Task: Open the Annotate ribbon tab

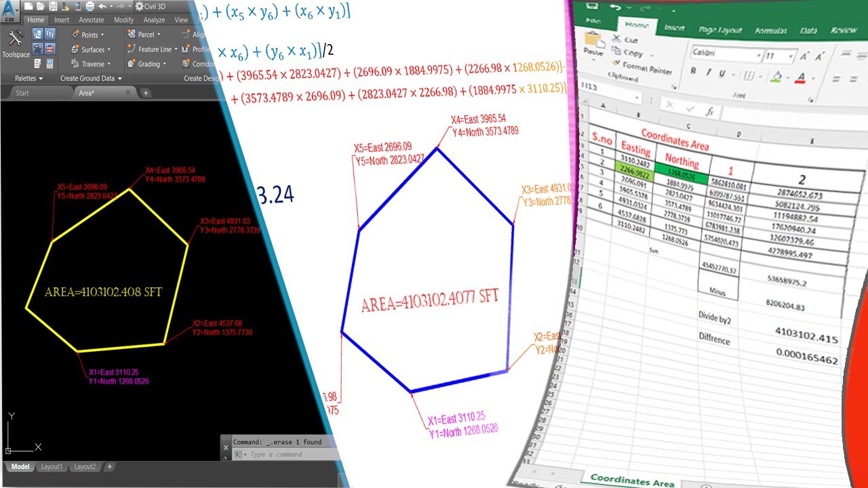Action: coord(92,20)
